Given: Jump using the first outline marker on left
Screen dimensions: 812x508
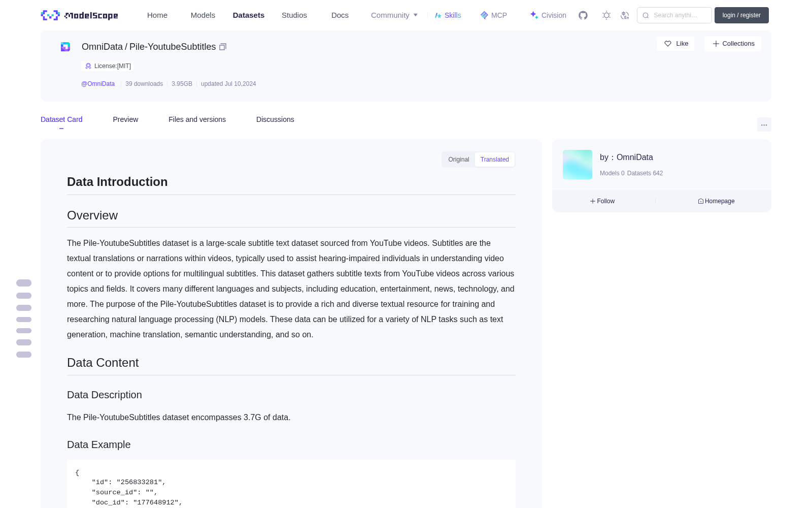Looking at the screenshot, I should coord(24,283).
